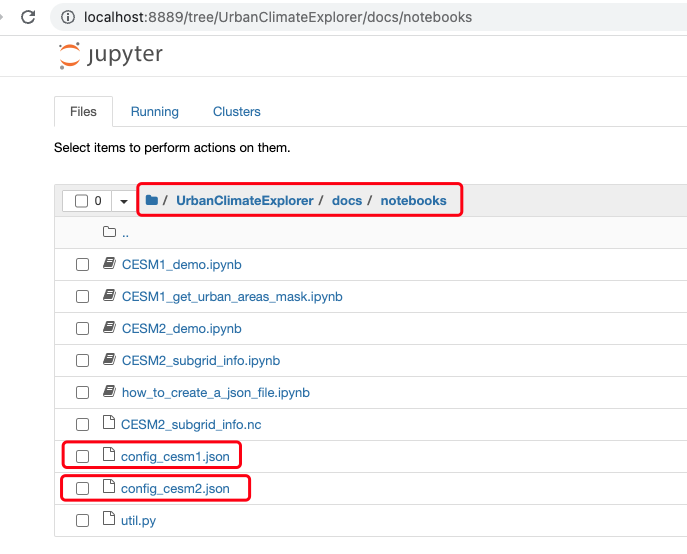The height and width of the screenshot is (554, 687).
Task: Open the selection type dropdown arrow
Action: (124, 201)
